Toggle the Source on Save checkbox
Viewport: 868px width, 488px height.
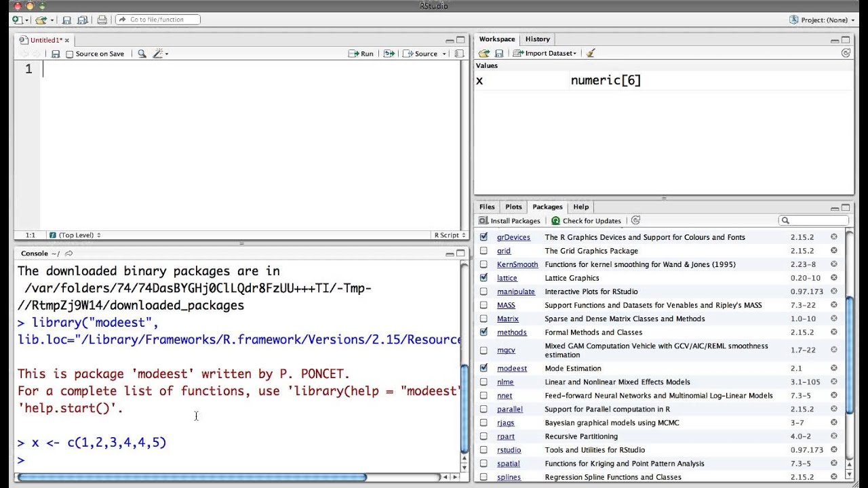pos(69,54)
